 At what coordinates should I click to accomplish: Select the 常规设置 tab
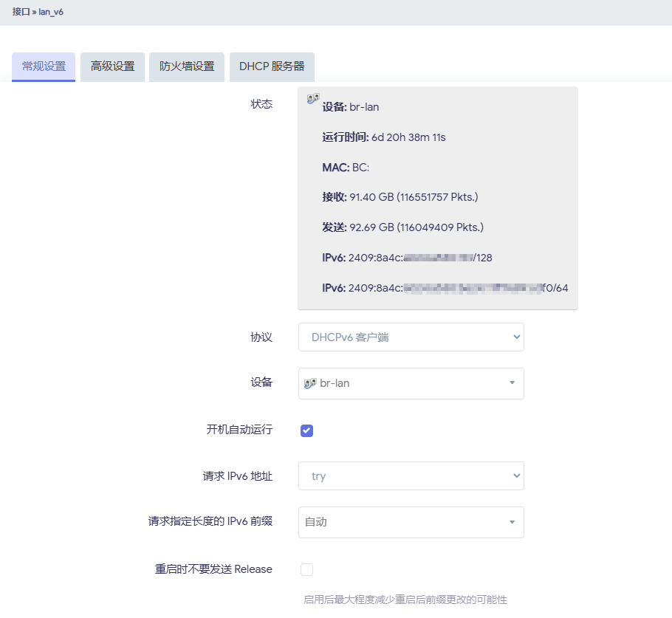point(43,66)
